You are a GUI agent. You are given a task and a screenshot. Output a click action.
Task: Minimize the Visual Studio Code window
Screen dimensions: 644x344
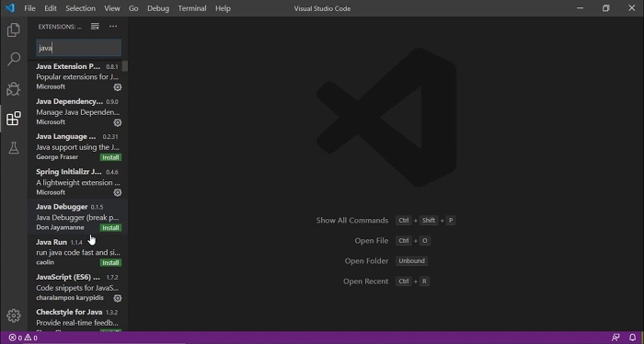coord(580,8)
